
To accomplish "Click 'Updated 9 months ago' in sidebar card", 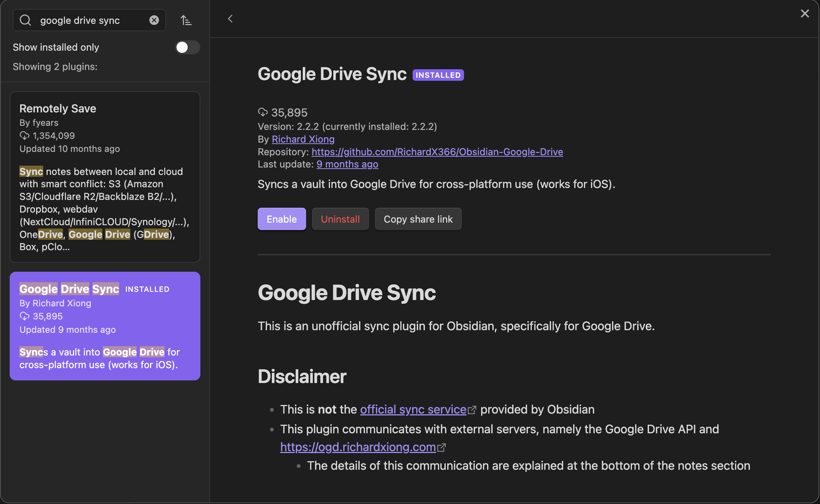I will pos(68,330).
